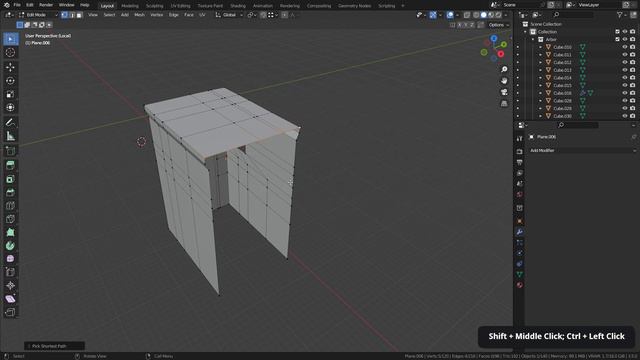Choose the Move tool
Screen dimensions: 640x360
(11, 67)
